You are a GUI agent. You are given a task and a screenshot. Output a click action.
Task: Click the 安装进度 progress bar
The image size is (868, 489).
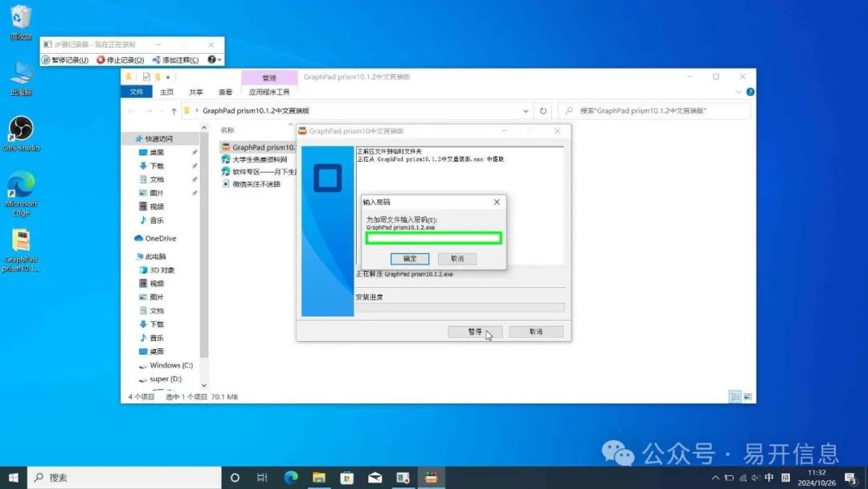tap(460, 307)
